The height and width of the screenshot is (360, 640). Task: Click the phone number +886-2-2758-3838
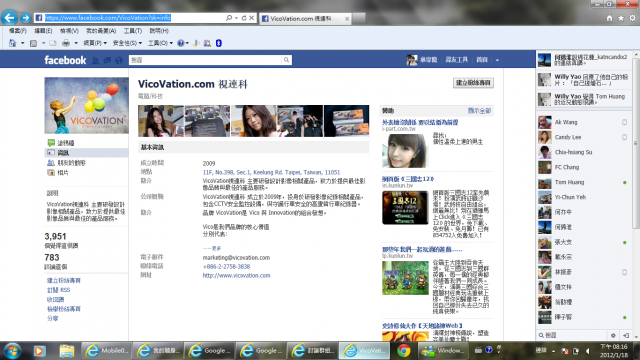[x=226, y=267]
